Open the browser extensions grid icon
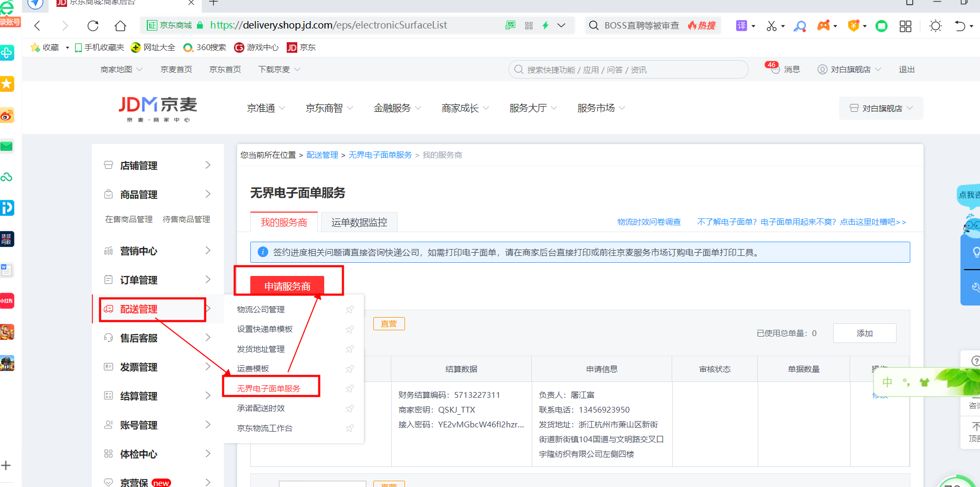Screen dimensions: 980x487 tap(905, 25)
